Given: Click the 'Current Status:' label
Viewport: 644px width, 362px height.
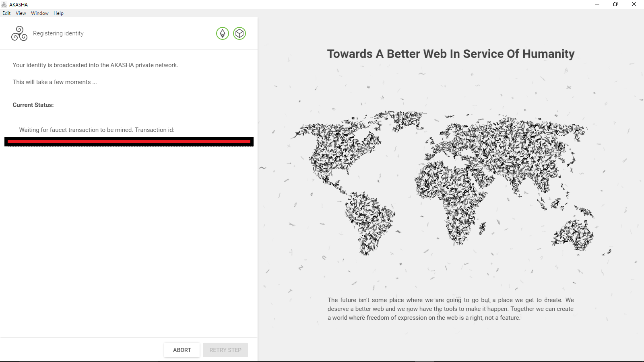Looking at the screenshot, I should coord(33,105).
